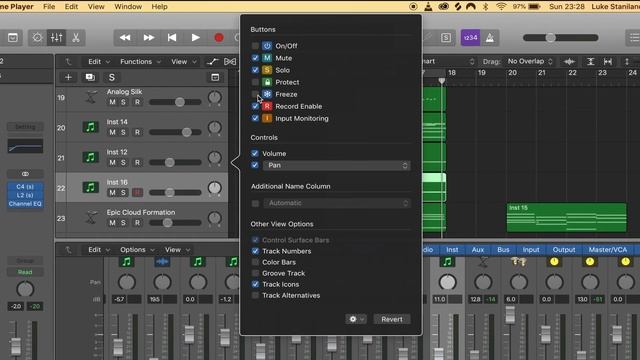Toggle the Automation curve icon
The width and height of the screenshot is (640, 360).
point(212,62)
